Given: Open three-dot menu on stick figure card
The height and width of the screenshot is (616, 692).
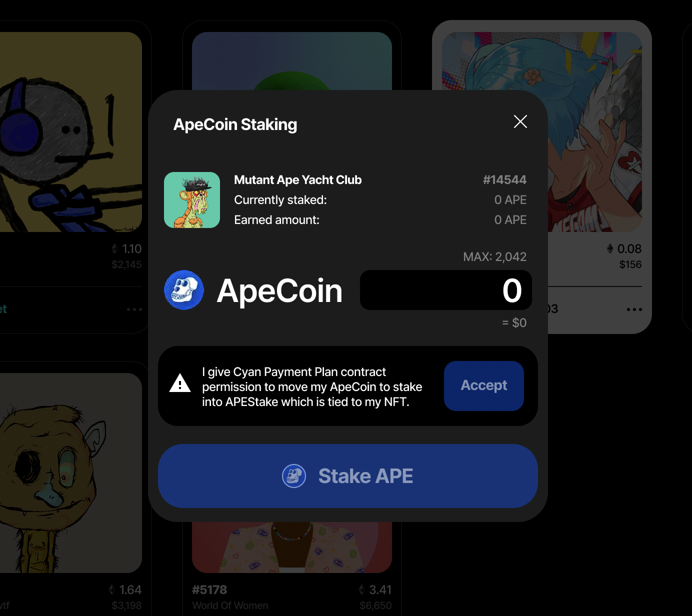Looking at the screenshot, I should (134, 309).
